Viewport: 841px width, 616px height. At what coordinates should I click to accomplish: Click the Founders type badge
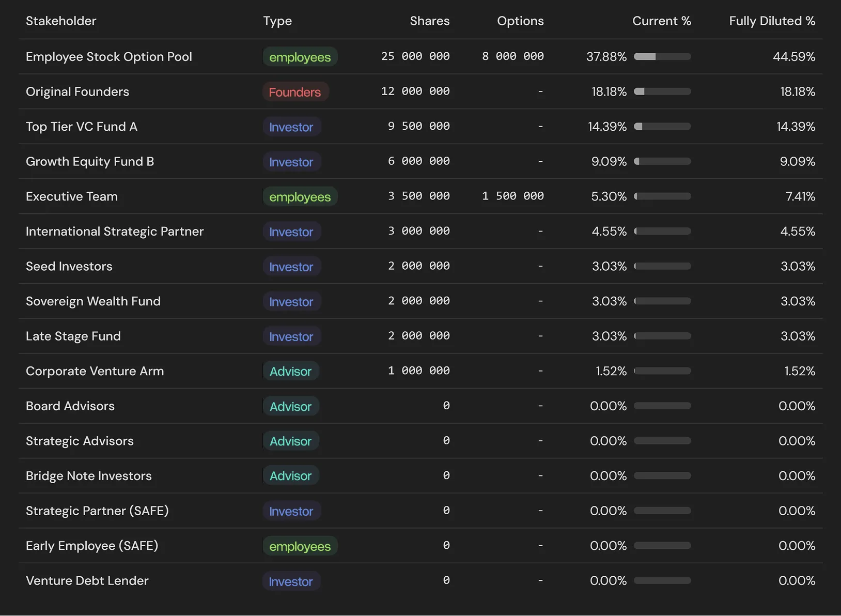[295, 92]
